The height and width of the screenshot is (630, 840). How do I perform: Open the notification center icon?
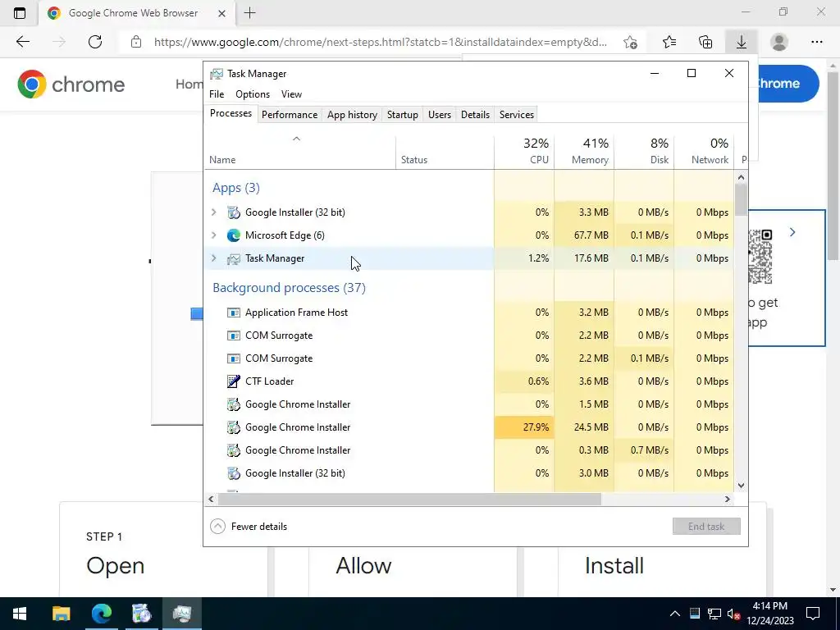click(x=813, y=614)
